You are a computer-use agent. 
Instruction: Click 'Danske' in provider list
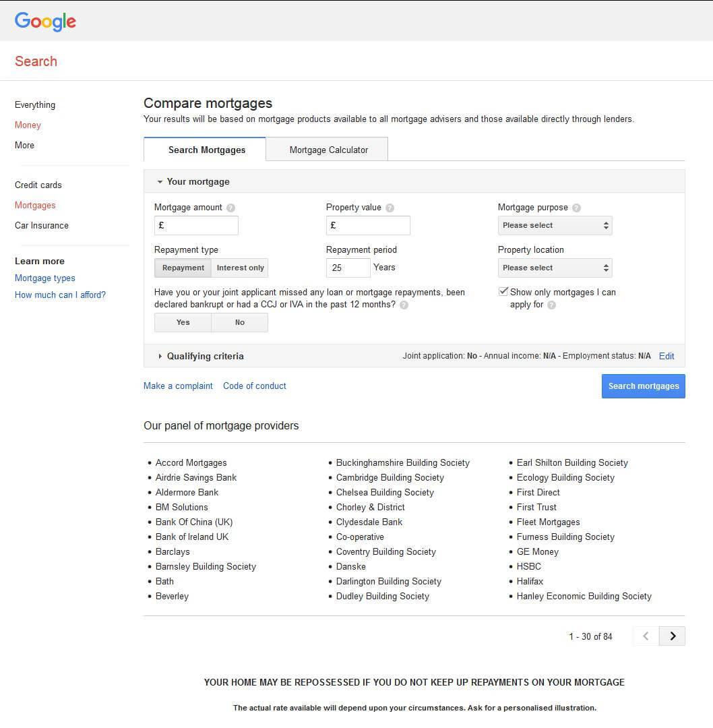coord(351,567)
